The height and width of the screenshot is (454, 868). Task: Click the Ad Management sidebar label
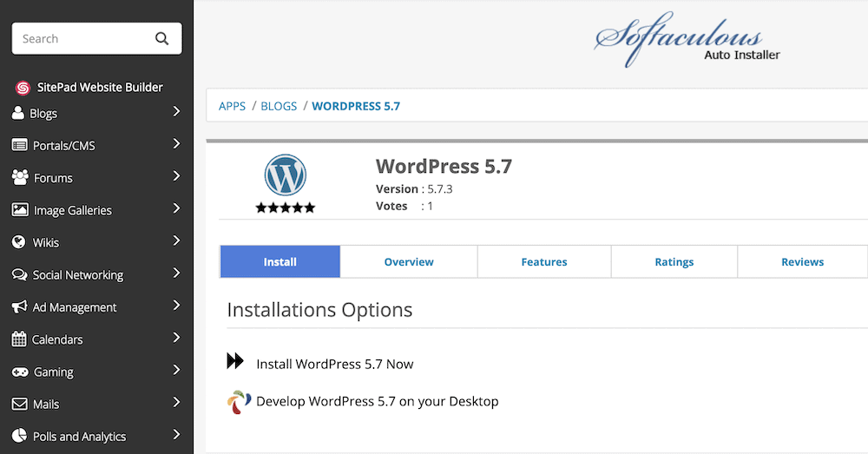[75, 307]
